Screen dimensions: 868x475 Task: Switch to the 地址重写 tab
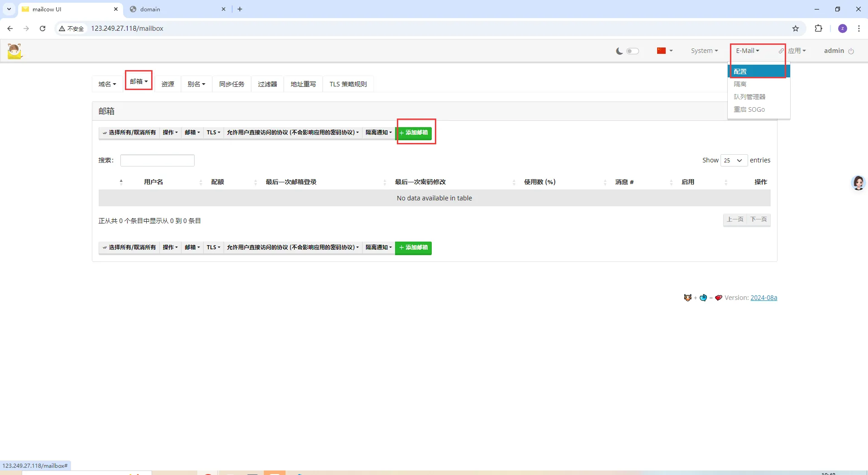[x=303, y=84]
